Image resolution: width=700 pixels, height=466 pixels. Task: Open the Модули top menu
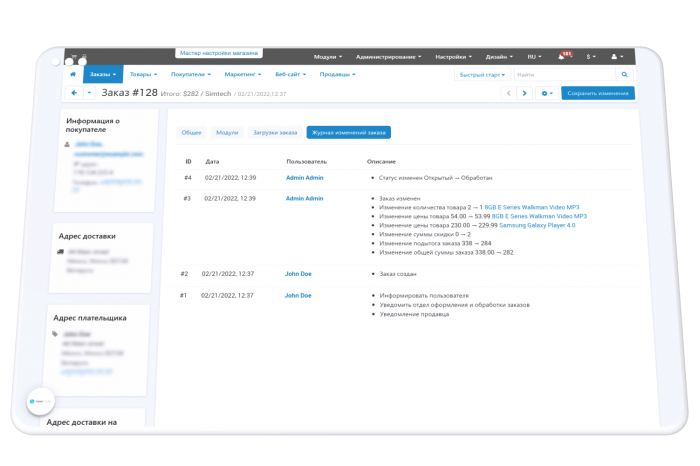328,57
